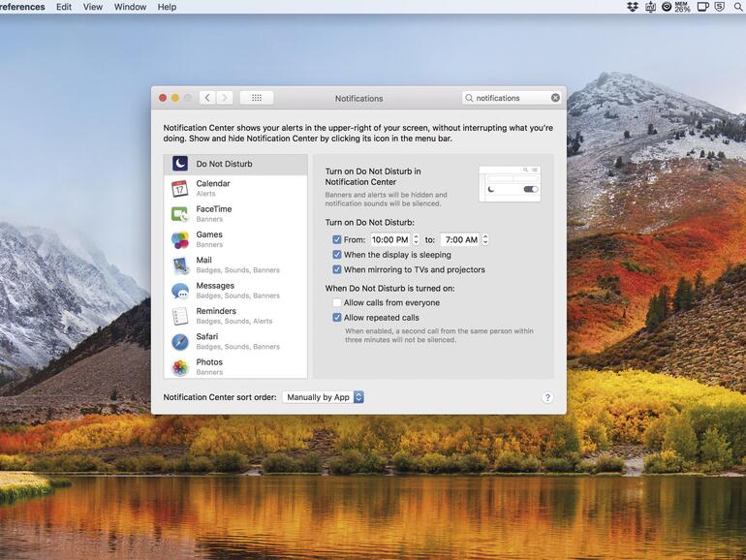The height and width of the screenshot is (560, 746).
Task: Open the Help menu in menu bar
Action: 167,7
